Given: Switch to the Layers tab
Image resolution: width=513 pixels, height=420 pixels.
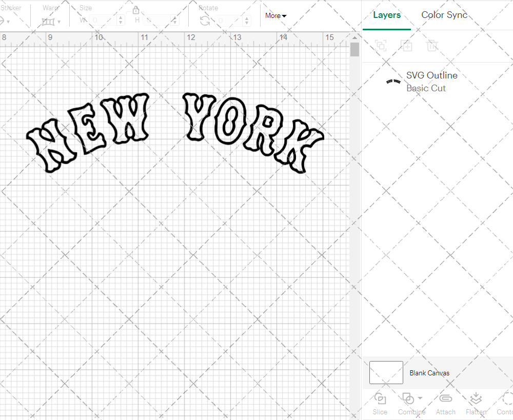Looking at the screenshot, I should [387, 15].
